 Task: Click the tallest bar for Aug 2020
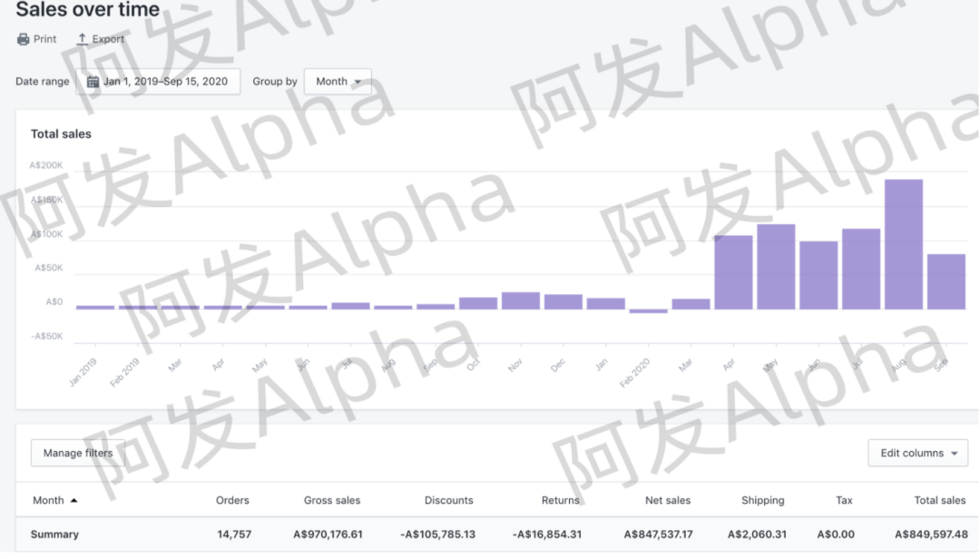[904, 244]
